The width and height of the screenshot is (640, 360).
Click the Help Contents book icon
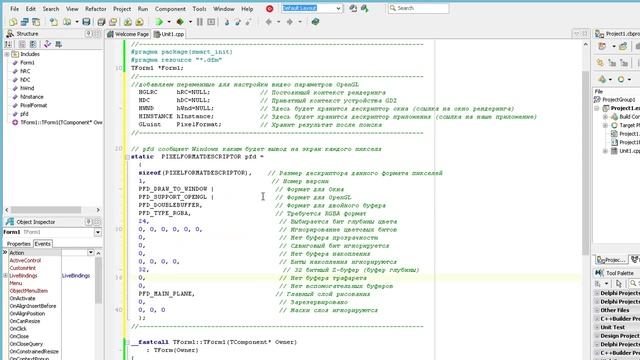tap(315, 22)
